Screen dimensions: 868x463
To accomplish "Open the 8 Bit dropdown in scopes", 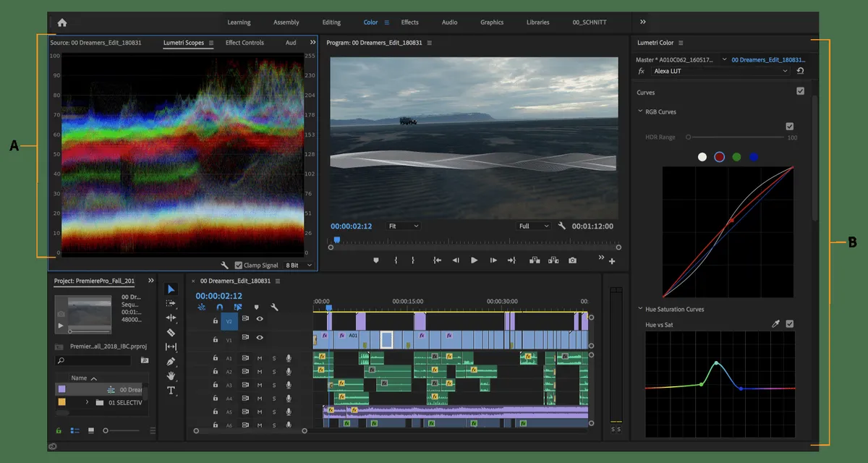I will click(x=299, y=266).
